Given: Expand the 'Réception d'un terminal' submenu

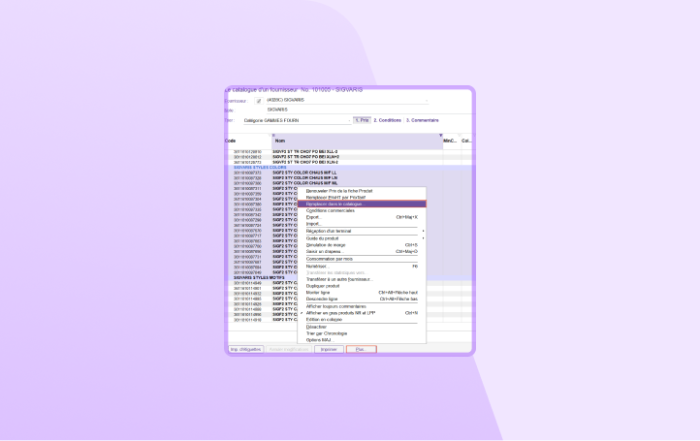Looking at the screenshot, I should tap(422, 231).
